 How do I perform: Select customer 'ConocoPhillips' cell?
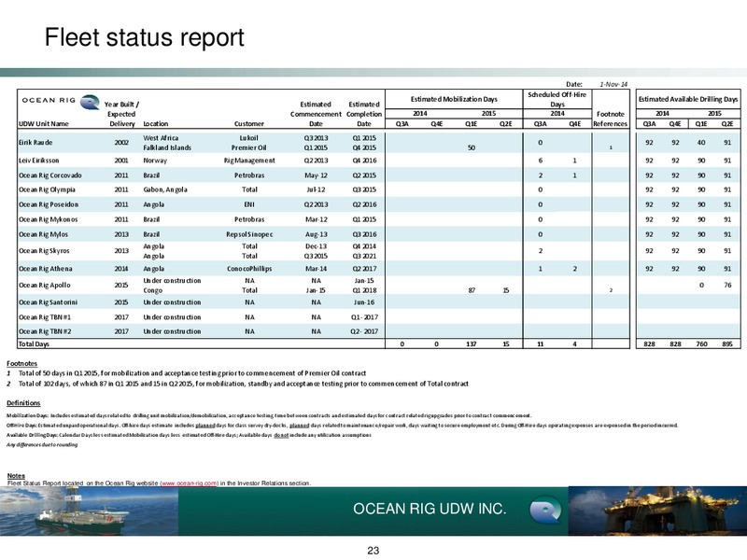click(249, 269)
